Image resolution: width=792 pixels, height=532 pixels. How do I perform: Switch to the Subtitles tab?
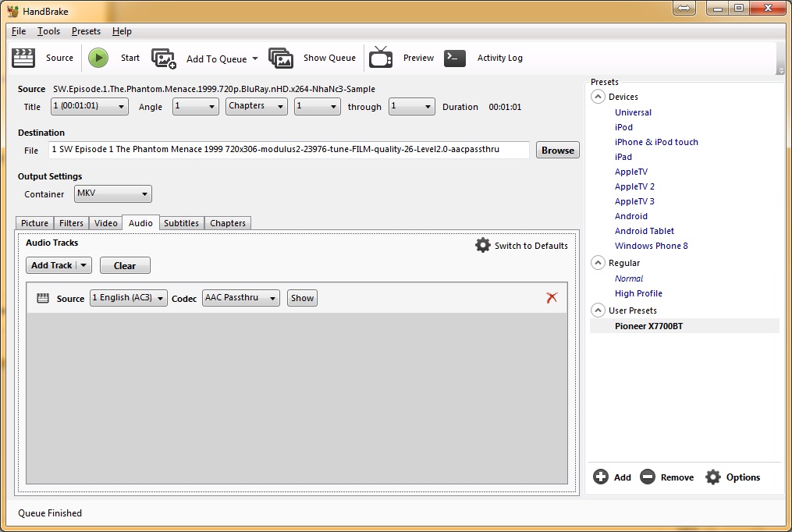(181, 223)
